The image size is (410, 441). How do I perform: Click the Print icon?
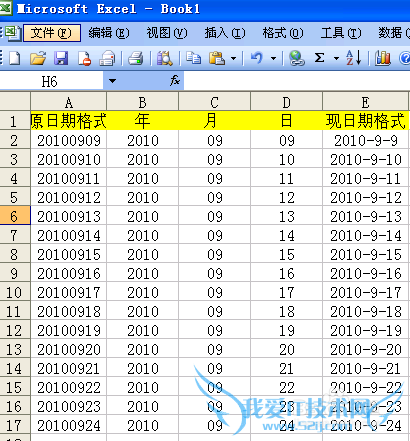[x=136, y=58]
